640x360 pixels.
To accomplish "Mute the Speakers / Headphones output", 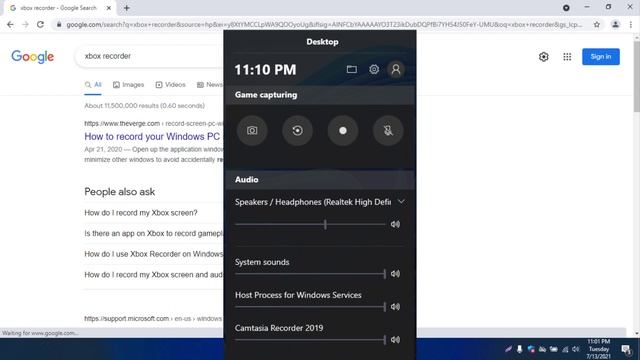I will tap(395, 224).
